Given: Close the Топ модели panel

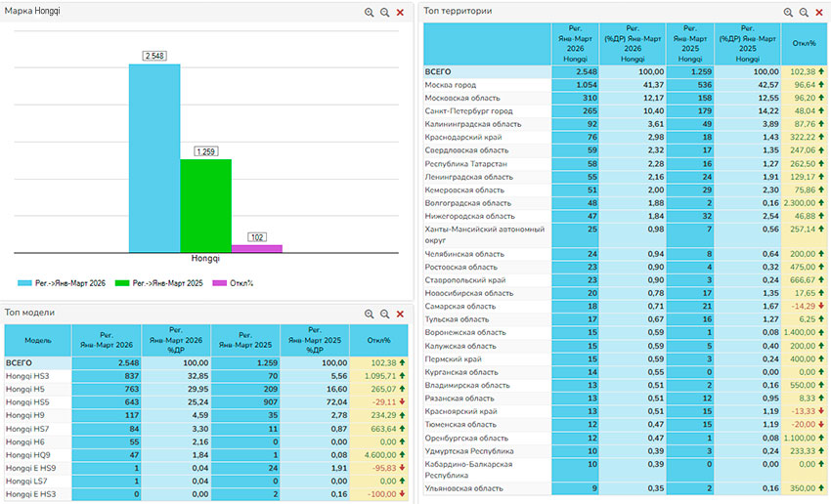Looking at the screenshot, I should 400,314.
